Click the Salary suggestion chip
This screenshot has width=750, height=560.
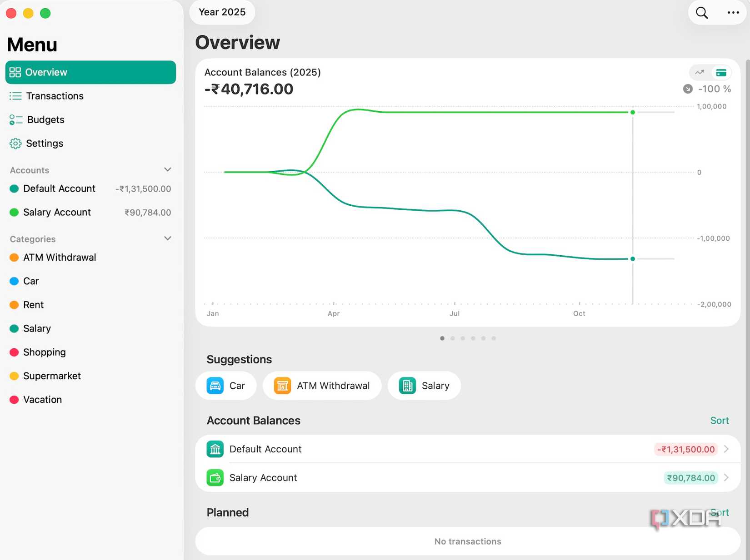424,386
